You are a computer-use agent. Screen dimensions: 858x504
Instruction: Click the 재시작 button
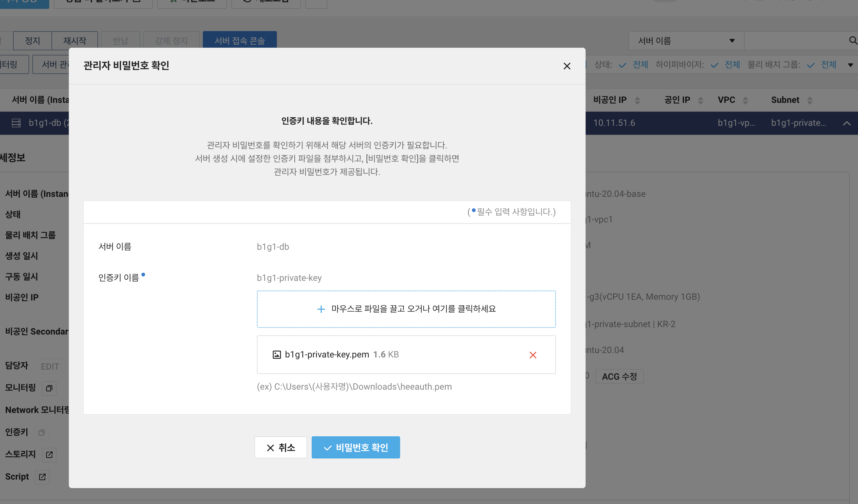[x=75, y=40]
